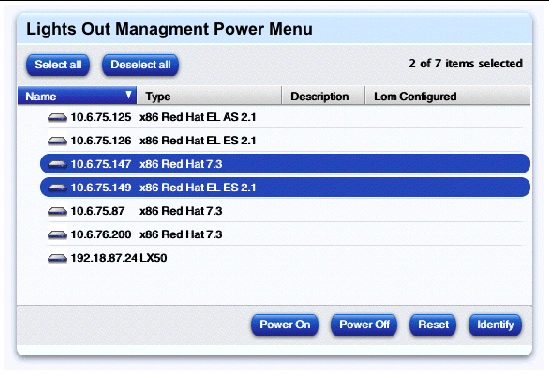Click the server icon beside 10.6.75.87
This screenshot has width=549, height=374.
tap(57, 212)
